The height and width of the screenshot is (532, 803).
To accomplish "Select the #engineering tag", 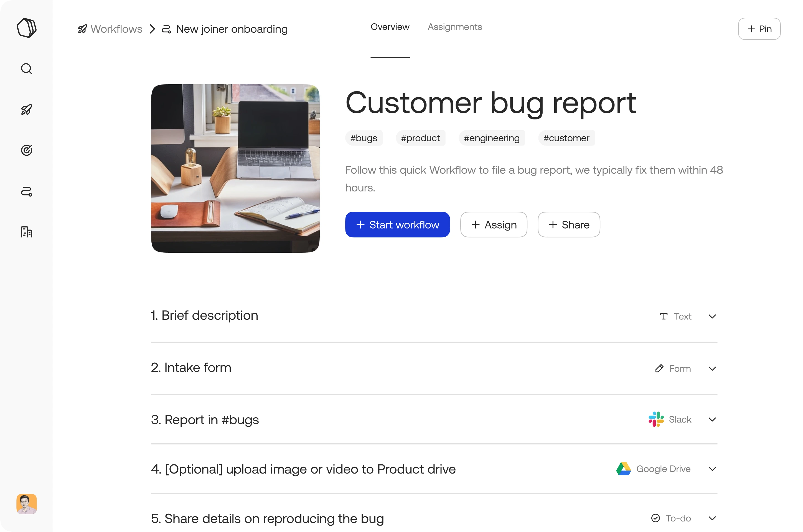I will pyautogui.click(x=492, y=138).
